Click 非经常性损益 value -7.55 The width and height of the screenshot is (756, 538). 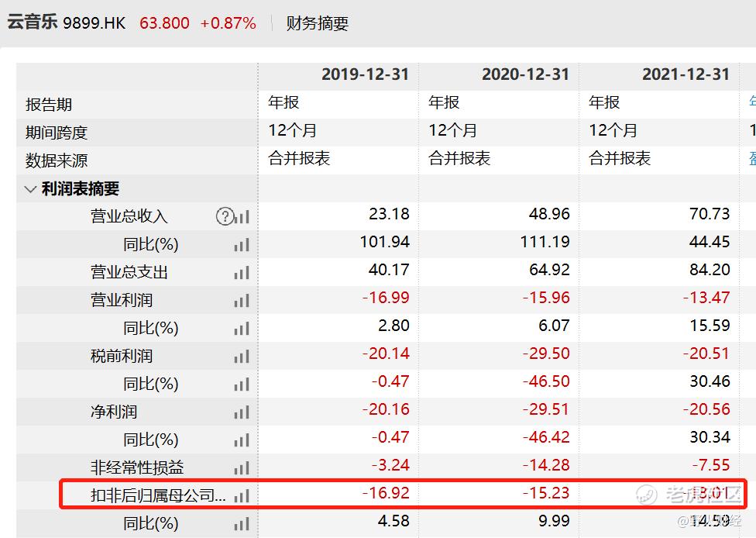[x=711, y=465]
